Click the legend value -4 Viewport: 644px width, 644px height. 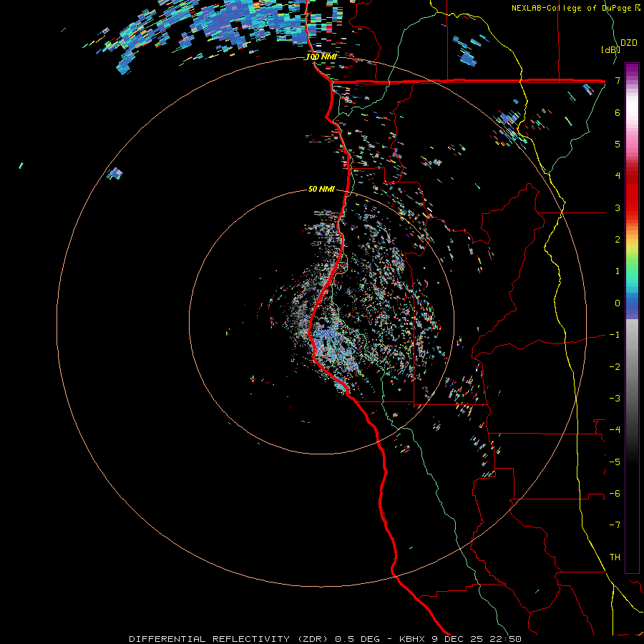[615, 430]
